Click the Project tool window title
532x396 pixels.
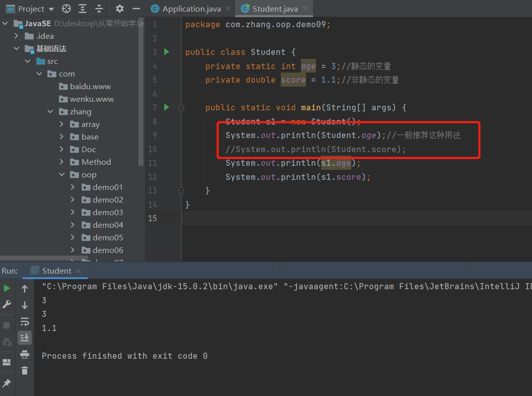click(31, 9)
